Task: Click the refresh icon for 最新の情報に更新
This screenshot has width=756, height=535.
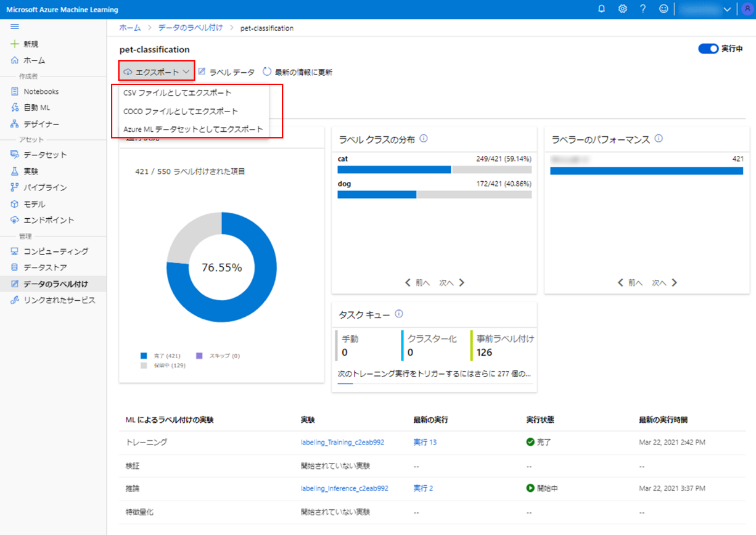Action: point(267,71)
